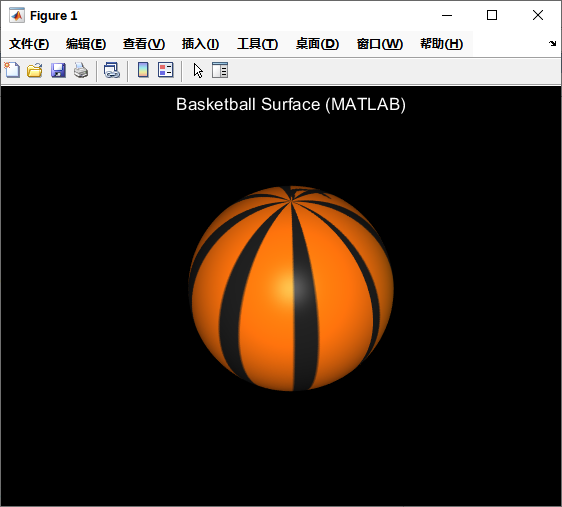Viewport: 562px width, 507px height.
Task: Open the 文件(F) menu
Action: point(29,44)
